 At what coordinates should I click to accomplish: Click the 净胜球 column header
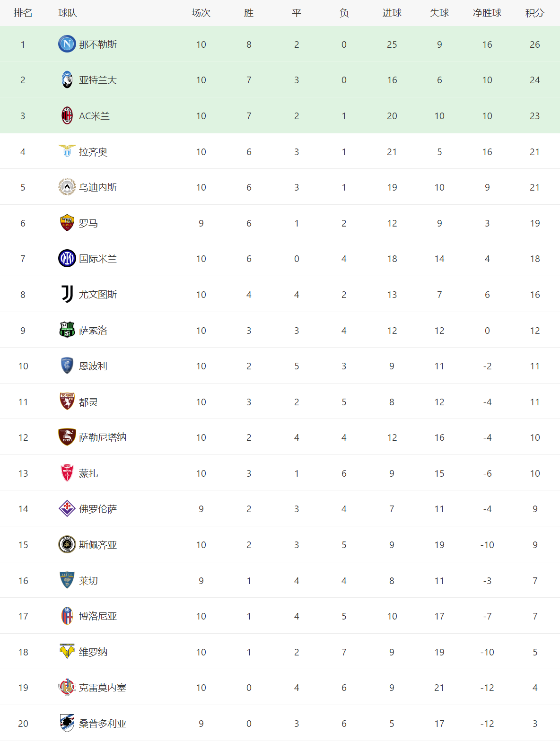click(x=487, y=13)
